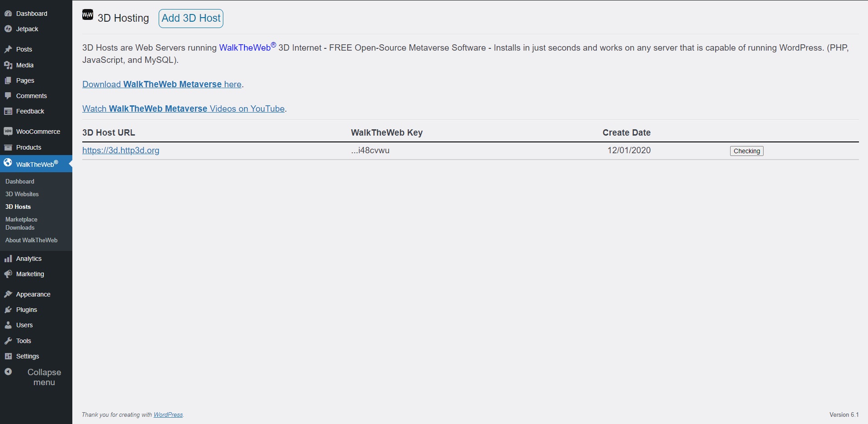Click the Pages icon
This screenshot has height=424, width=868.
8,80
